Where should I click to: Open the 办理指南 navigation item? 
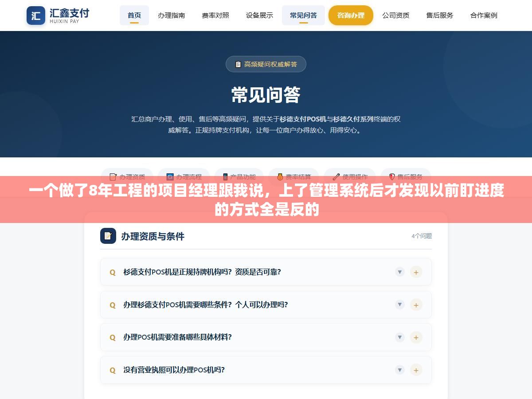[x=172, y=15]
